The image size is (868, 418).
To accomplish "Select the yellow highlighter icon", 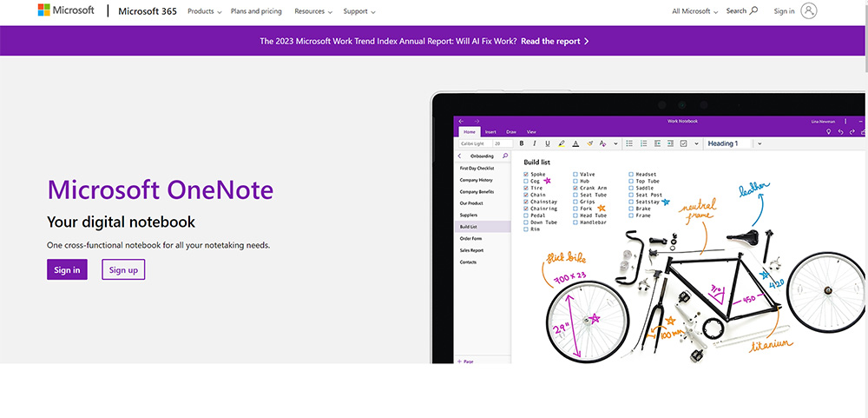I will (x=562, y=143).
